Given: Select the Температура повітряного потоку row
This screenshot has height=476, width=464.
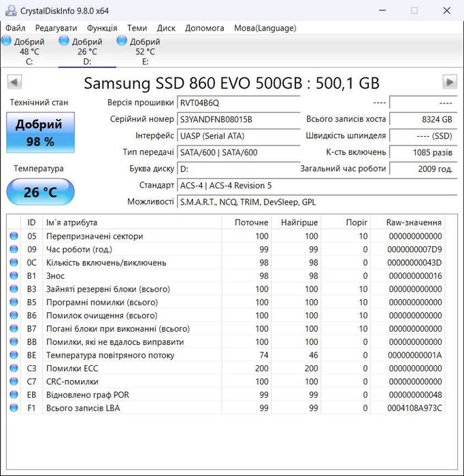Looking at the screenshot, I should pos(226,355).
